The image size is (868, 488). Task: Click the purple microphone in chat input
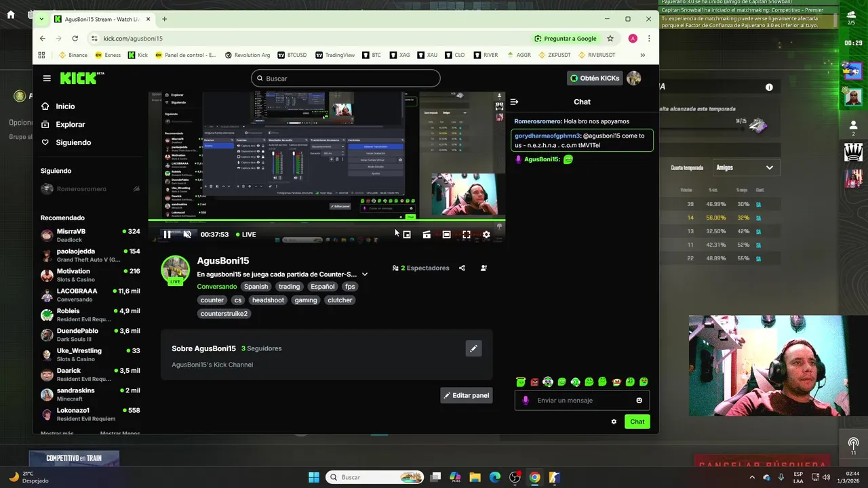[526, 401]
